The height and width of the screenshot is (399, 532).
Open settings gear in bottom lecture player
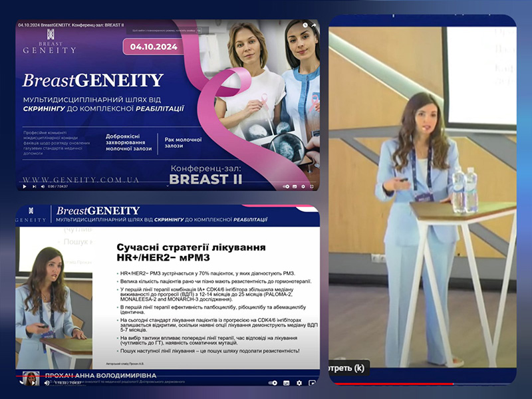299,382
